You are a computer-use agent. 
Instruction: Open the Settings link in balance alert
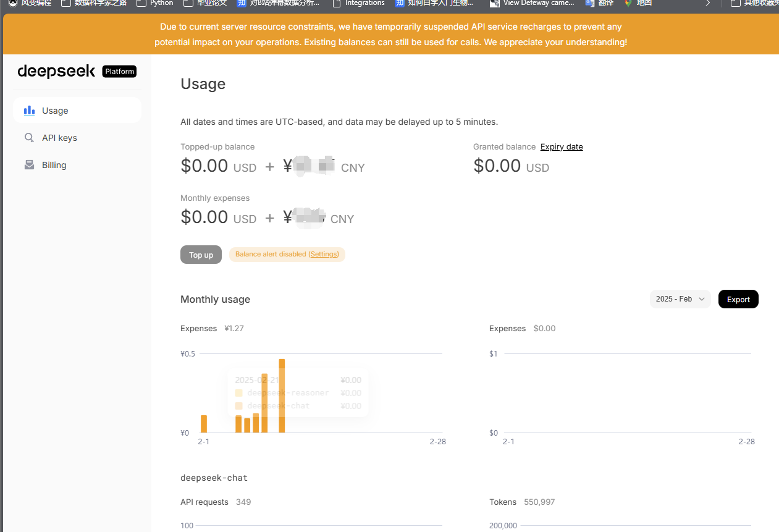coord(324,254)
